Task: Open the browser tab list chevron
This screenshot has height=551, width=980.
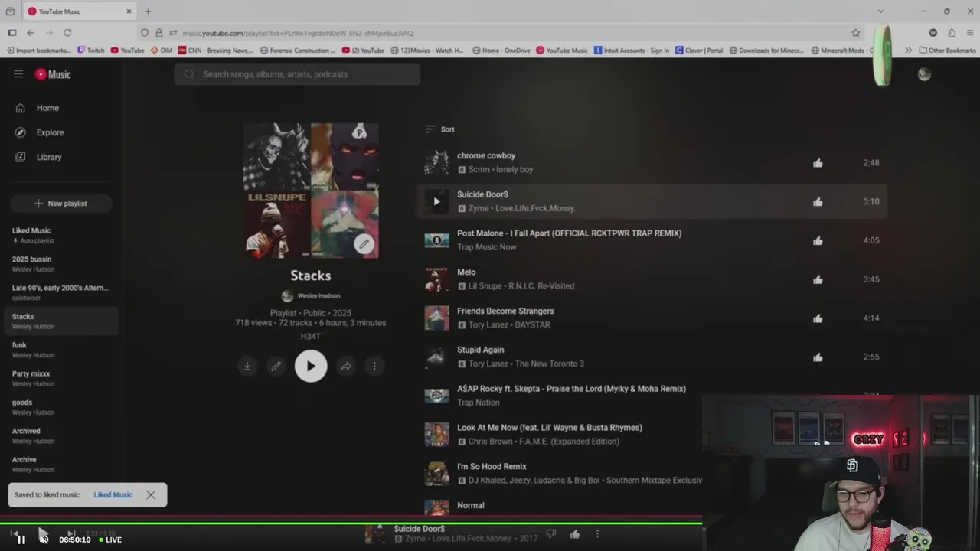Action: pos(880,11)
